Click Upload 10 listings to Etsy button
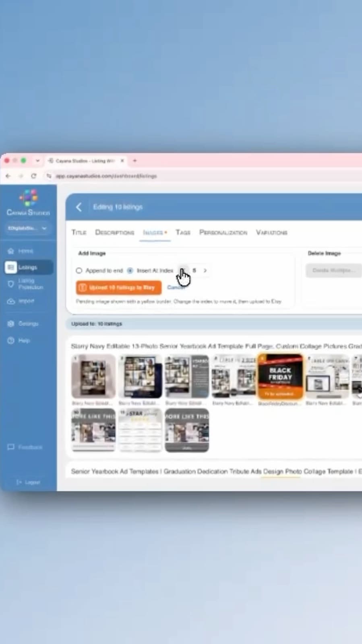The image size is (362, 644). pos(119,287)
